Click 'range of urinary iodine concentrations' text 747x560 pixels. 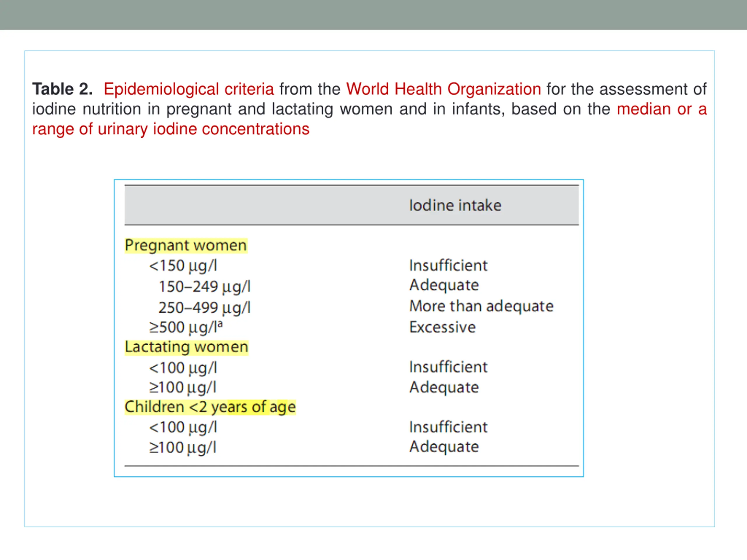tap(170, 129)
